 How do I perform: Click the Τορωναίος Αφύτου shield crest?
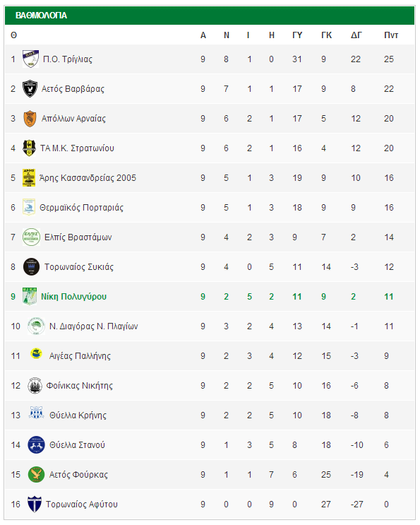(x=35, y=504)
